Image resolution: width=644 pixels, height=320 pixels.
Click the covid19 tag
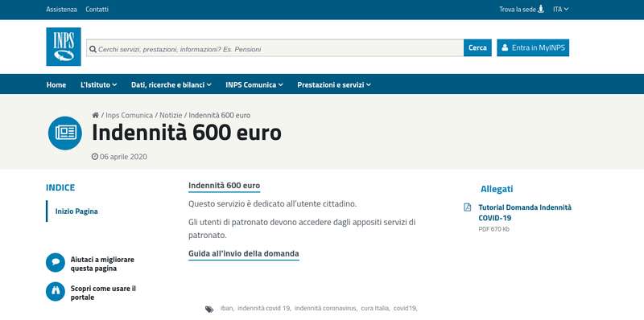405,308
